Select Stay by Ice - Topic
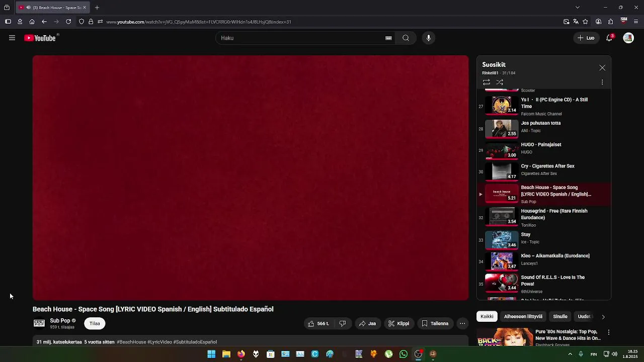This screenshot has height=362, width=644. 544,240
